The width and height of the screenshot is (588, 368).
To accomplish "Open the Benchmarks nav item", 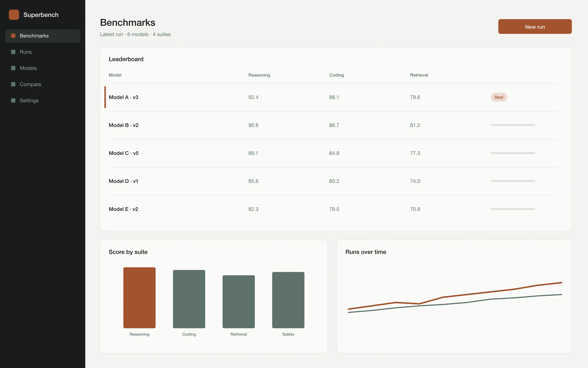I will 42,36.
